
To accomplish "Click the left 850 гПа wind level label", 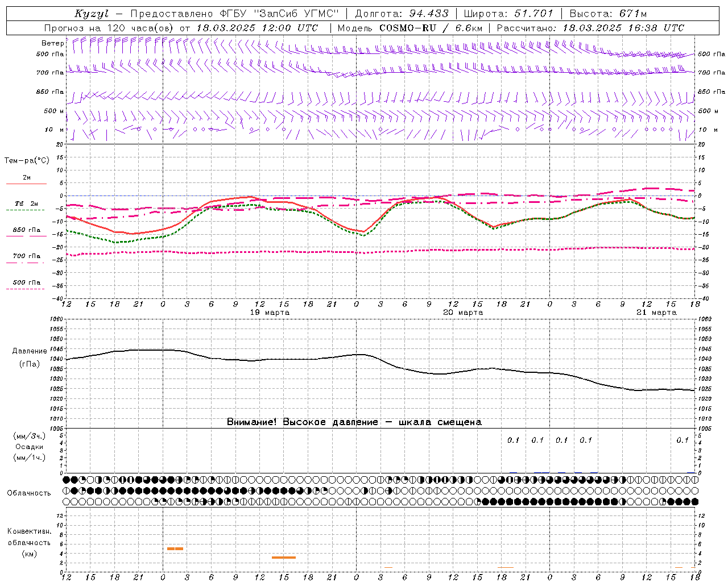I will (50, 92).
